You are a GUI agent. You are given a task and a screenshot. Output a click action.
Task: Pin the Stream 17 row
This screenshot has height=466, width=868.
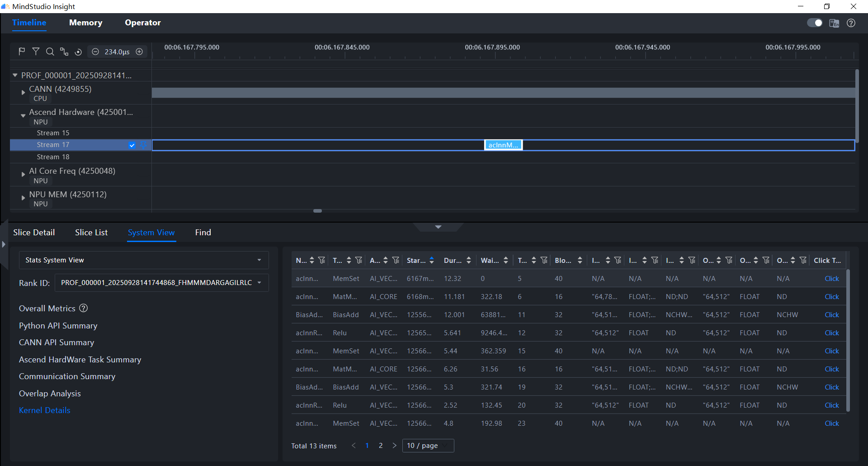click(x=143, y=145)
